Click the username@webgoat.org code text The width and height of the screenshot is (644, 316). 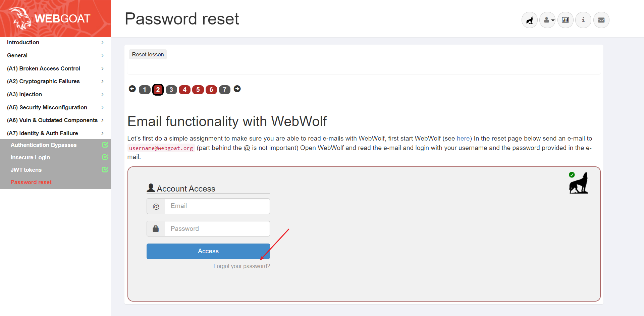[161, 148]
